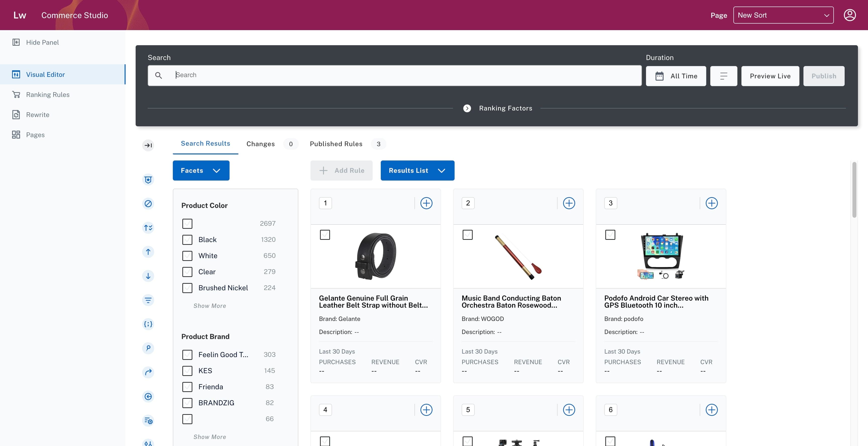
Task: Click the curly braces rule icon
Action: [x=148, y=324]
